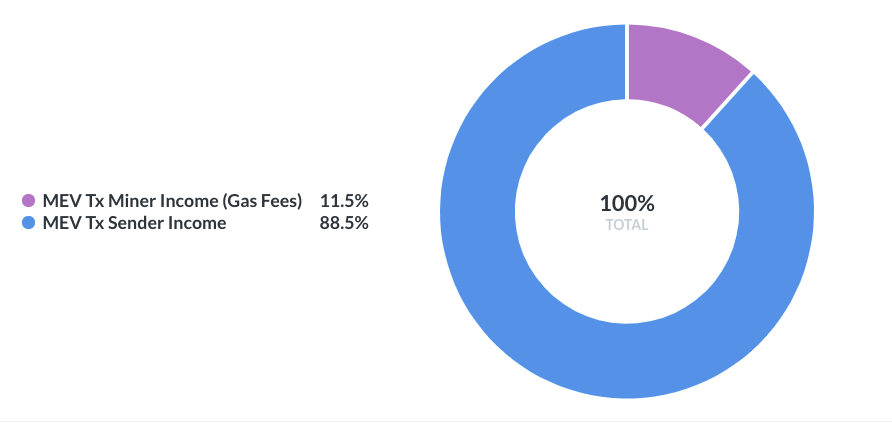Click the horizontal divider line below the chart
The height and width of the screenshot is (423, 892).
[x=446, y=421]
